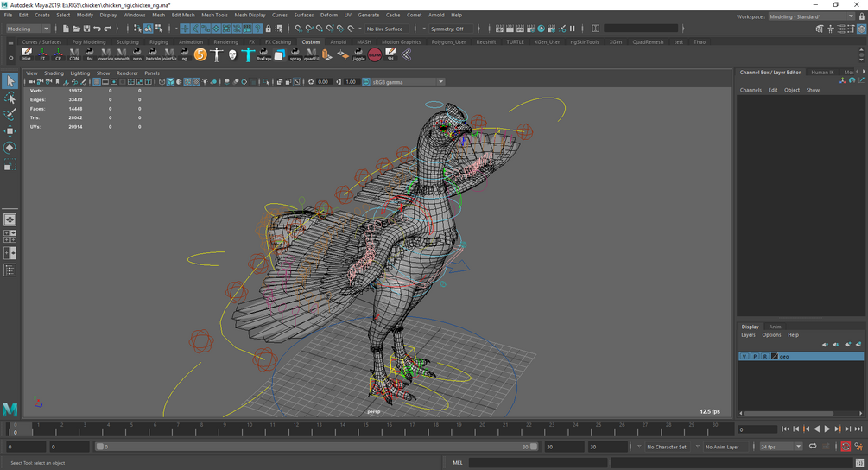Switch to the ngSkinTools shelf tab
The height and width of the screenshot is (470, 868).
[585, 42]
